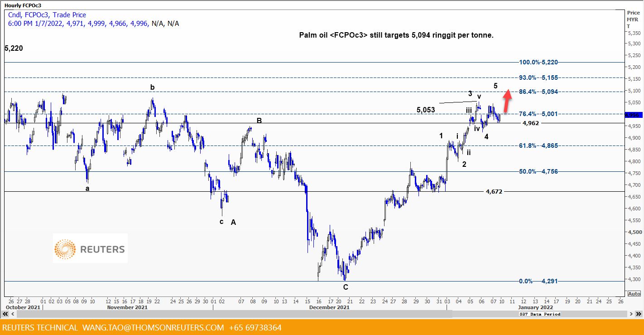
Task: Click the WANG.TAO@THOMSONREUTERS.COM email
Action: (153, 327)
